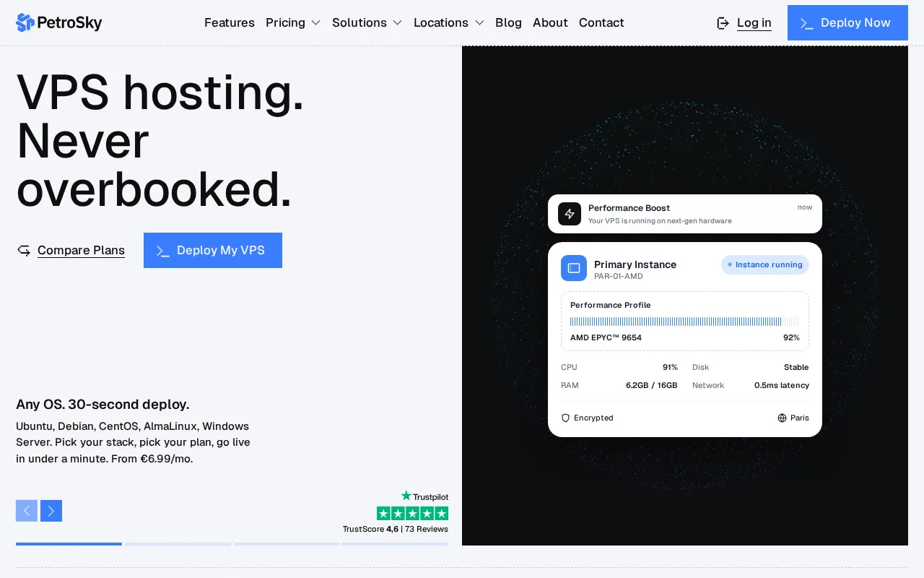Select the first slide progress bar
The width and height of the screenshot is (924, 578).
coord(69,544)
